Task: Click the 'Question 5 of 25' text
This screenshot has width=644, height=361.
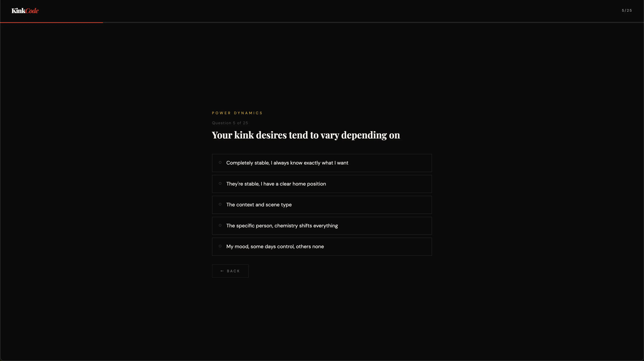Action: (230, 123)
